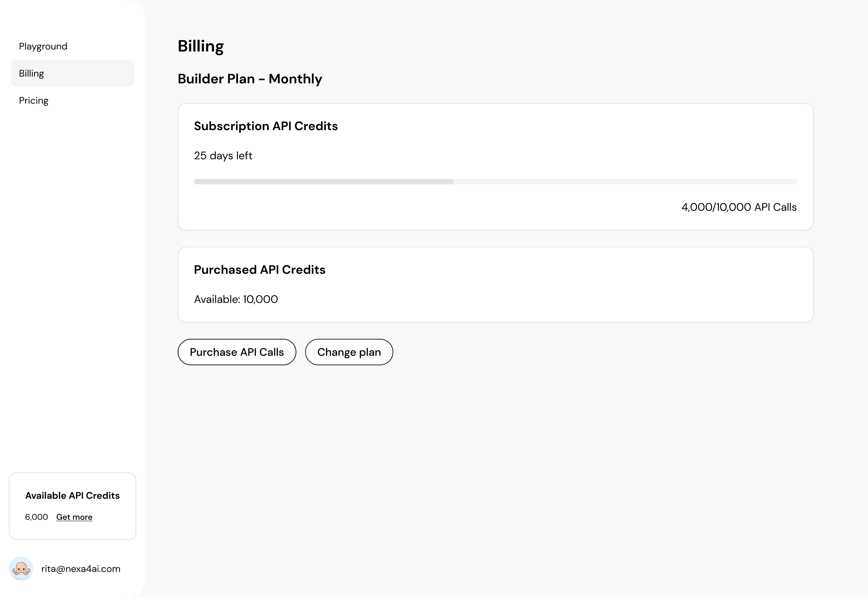Click the unfilled part of usage bar
Screen dimensions: 868x597
625,181
